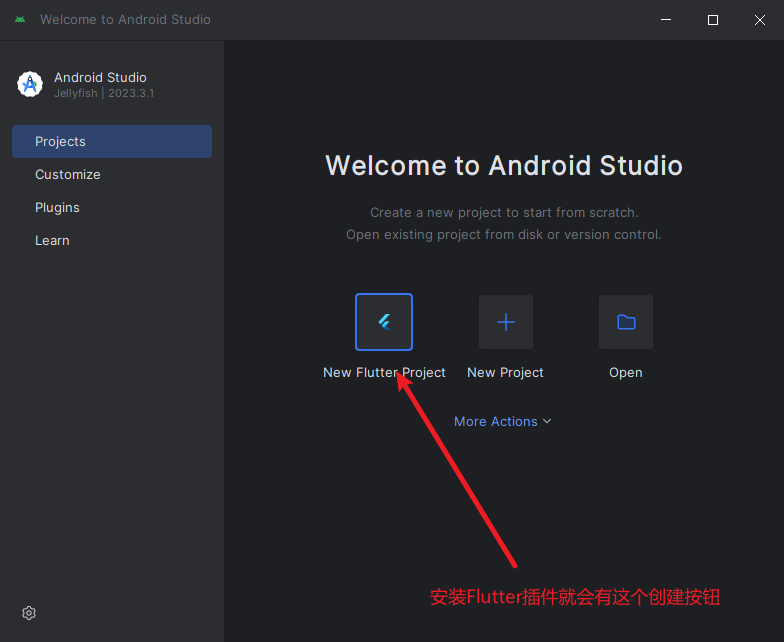This screenshot has height=642, width=784.
Task: Click the Android Studio logo in the sidebar
Action: [x=30, y=85]
